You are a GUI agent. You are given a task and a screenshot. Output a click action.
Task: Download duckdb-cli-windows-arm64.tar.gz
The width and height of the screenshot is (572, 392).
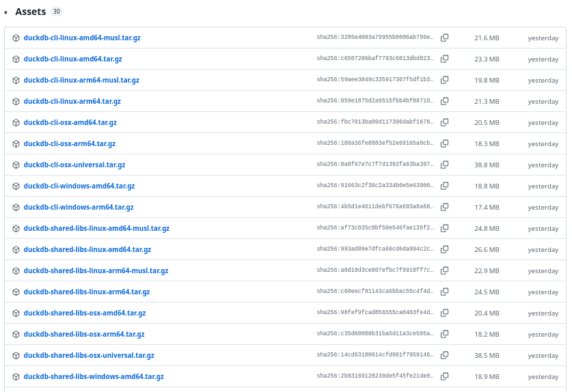pos(79,207)
